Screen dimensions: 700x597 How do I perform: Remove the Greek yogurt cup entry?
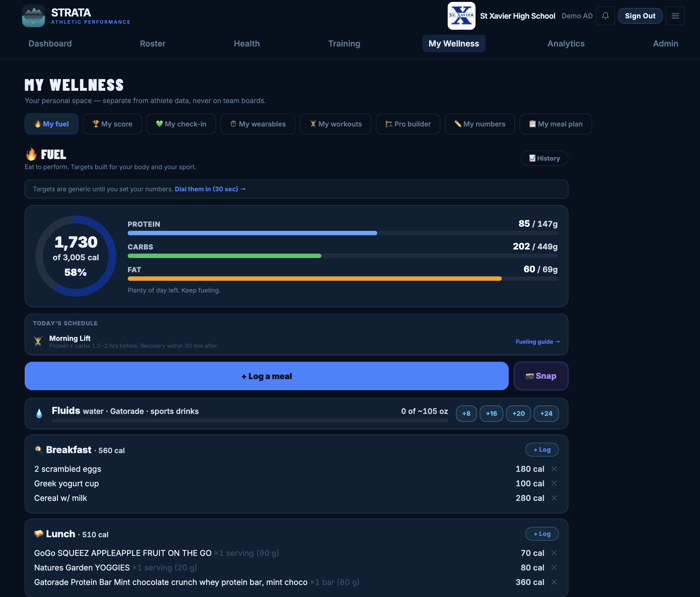tap(554, 483)
